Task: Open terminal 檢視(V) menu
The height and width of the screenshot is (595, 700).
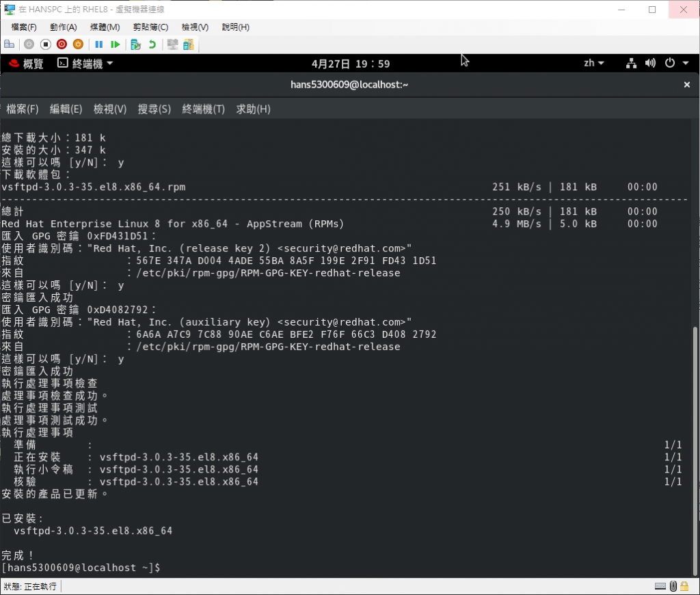Action: [x=110, y=109]
